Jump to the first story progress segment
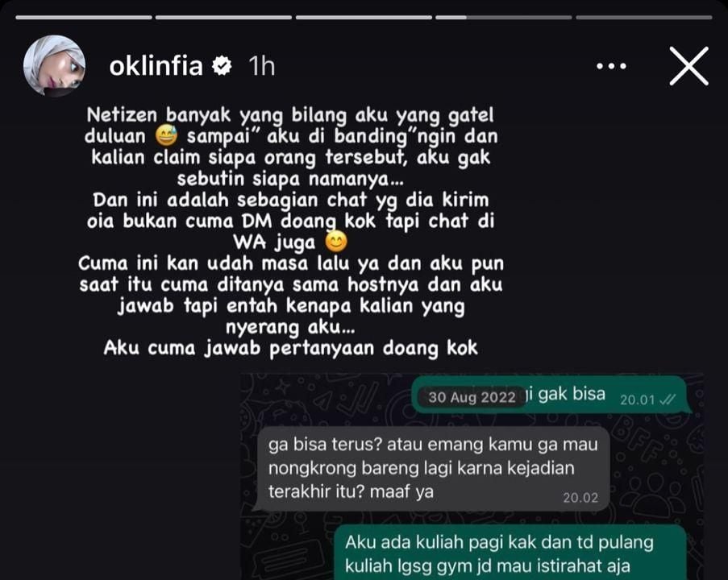Image resolution: width=728 pixels, height=580 pixels. [x=84, y=18]
